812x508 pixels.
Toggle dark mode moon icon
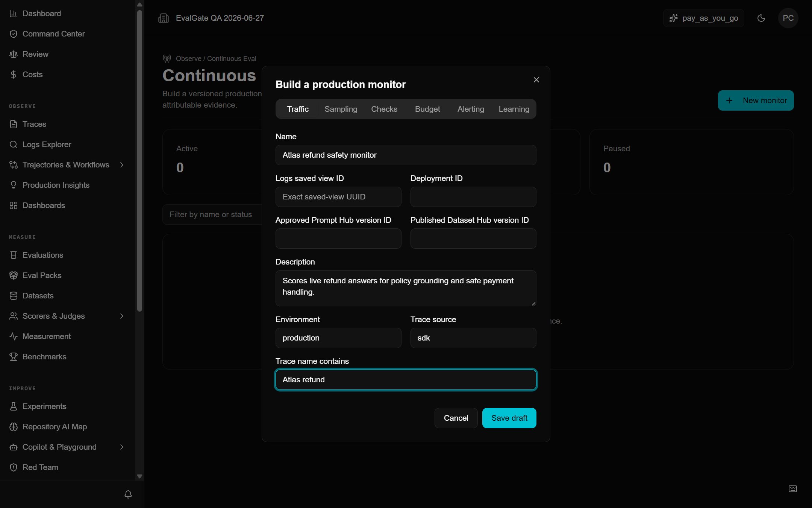pos(761,18)
